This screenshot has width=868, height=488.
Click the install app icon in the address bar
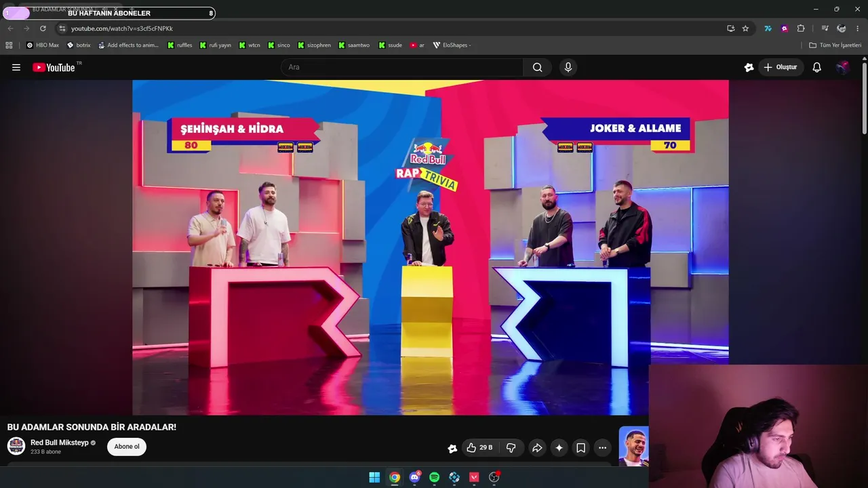730,28
